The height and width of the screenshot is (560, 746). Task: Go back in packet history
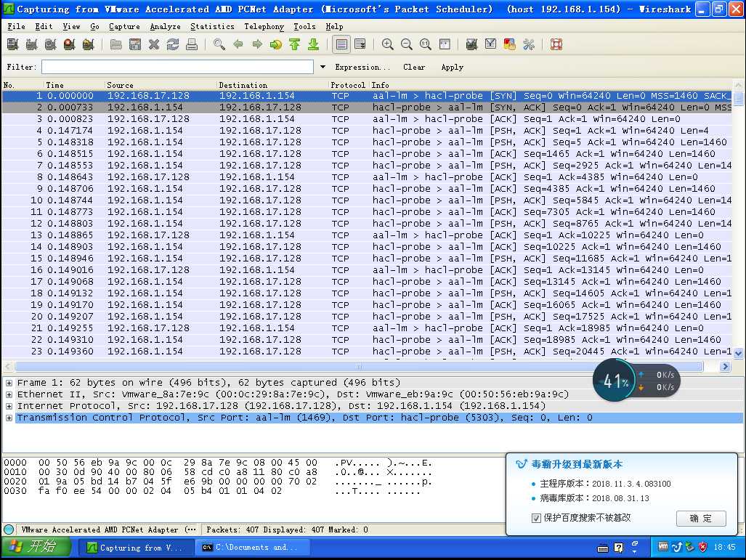[x=238, y=45]
